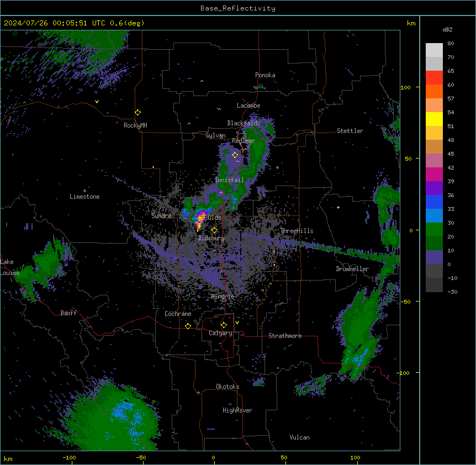Click the Calgary city label
Viewport: 476px width, 465px height.
(220, 333)
